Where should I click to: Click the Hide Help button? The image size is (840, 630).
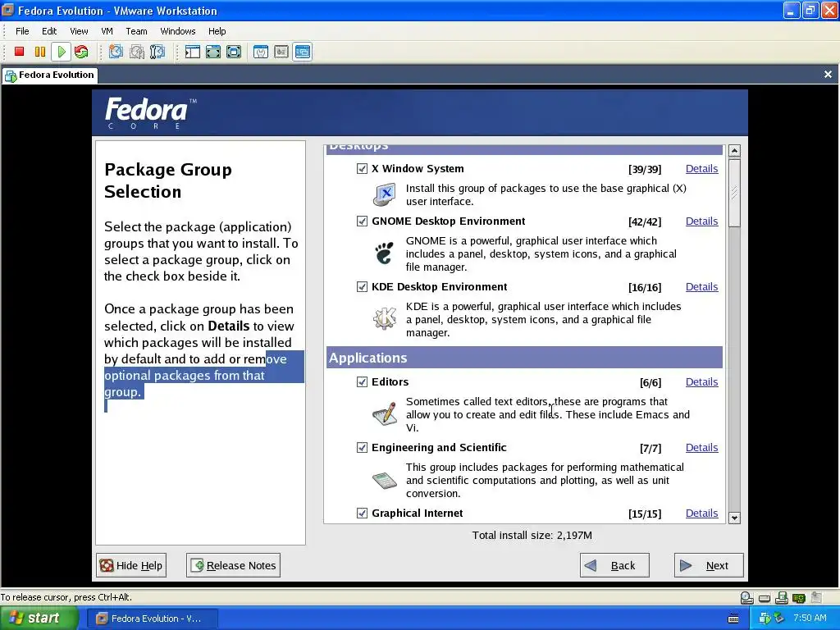point(131,565)
